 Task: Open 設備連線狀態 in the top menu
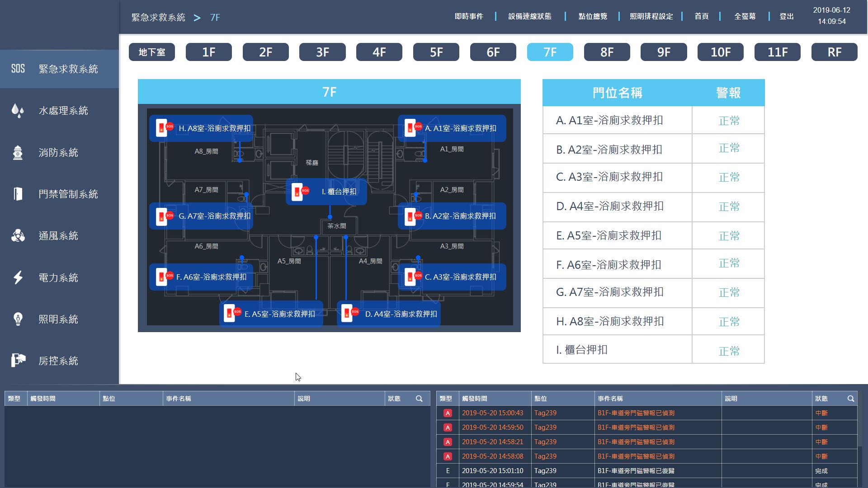pyautogui.click(x=530, y=16)
